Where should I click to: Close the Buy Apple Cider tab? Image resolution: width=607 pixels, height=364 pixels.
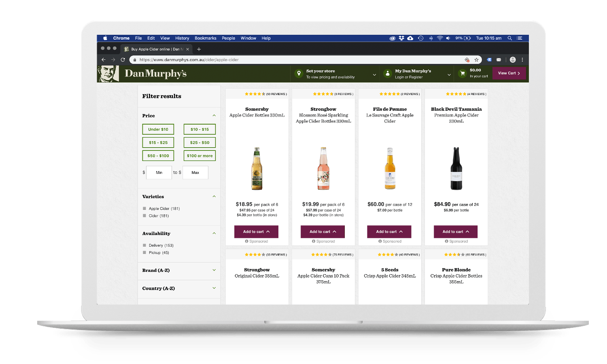pyautogui.click(x=187, y=49)
